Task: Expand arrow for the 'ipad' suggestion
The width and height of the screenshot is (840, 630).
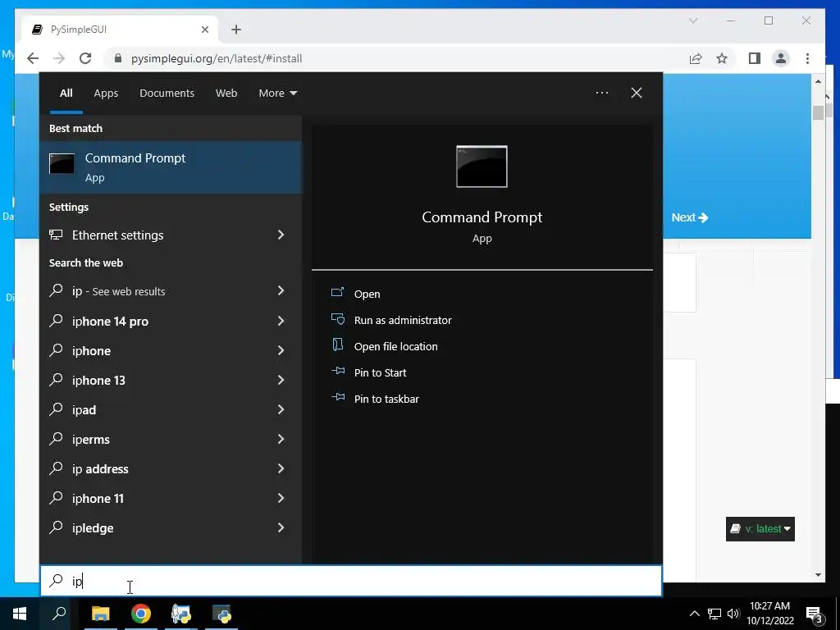Action: pyautogui.click(x=281, y=409)
